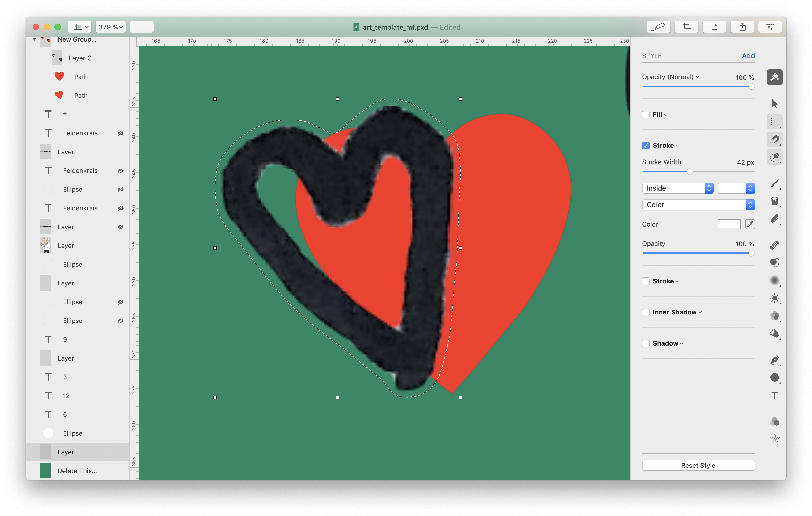Enable the Inner Shadow checkbox

646,312
